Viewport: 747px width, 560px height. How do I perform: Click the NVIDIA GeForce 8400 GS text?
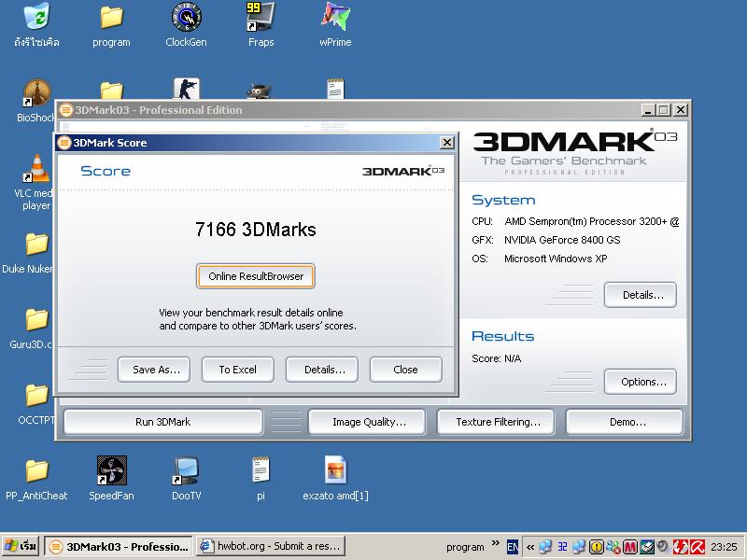click(x=562, y=240)
